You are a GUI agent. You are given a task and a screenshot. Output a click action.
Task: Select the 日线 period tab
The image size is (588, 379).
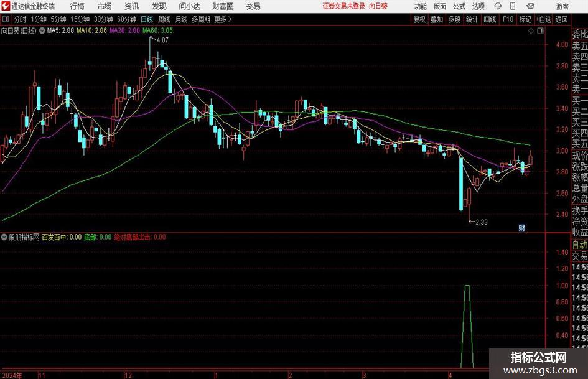point(147,19)
